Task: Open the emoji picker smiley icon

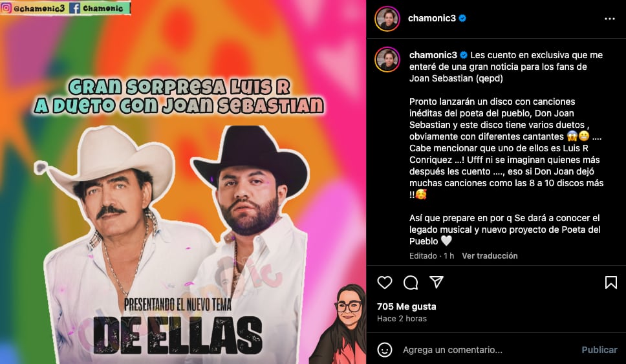Action: pos(385,350)
